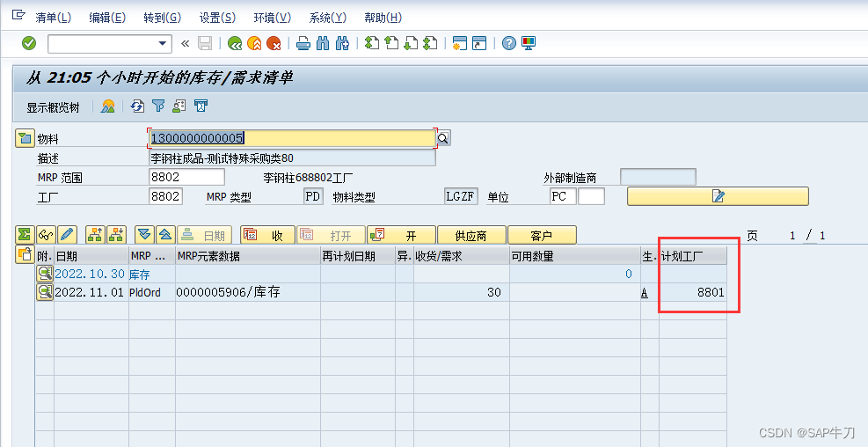This screenshot has width=868, height=447.
Task: Click the user settings person icon
Action: 179,106
